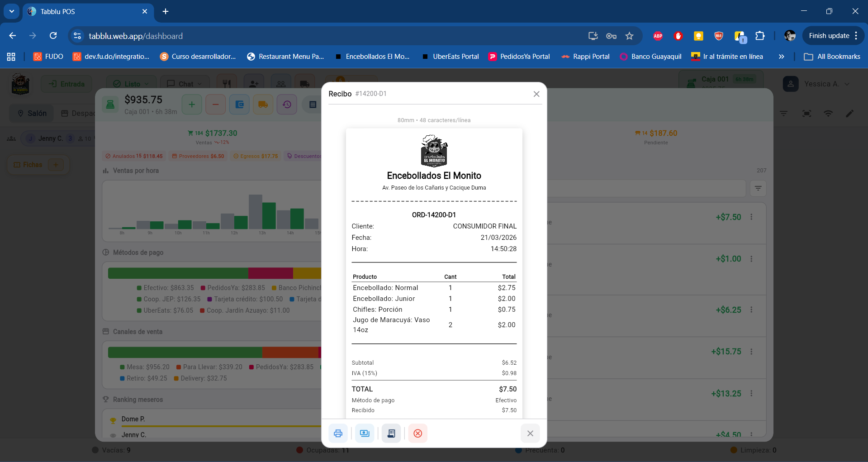The height and width of the screenshot is (462, 868).
Task: Click the dark receipt document icon
Action: point(391,433)
